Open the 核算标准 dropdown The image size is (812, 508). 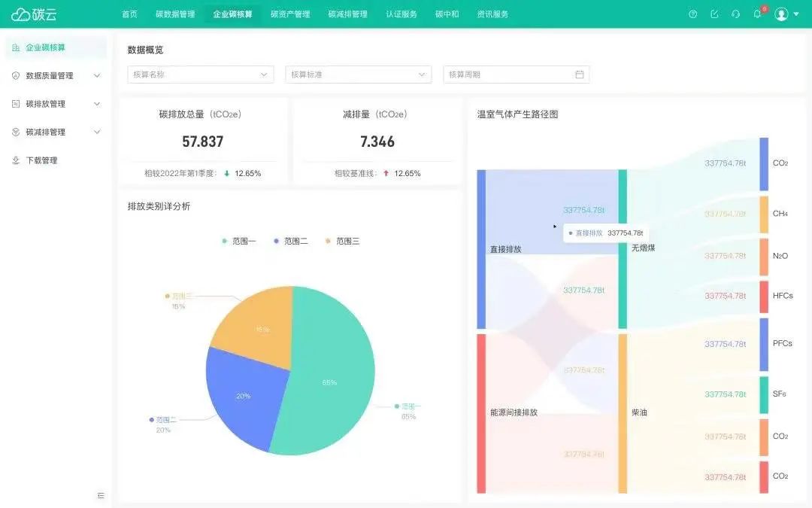click(x=359, y=75)
